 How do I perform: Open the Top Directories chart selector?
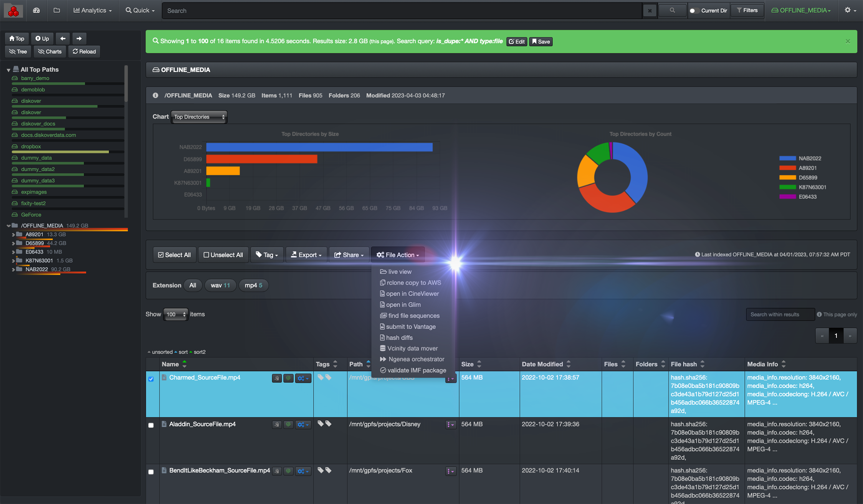[198, 117]
